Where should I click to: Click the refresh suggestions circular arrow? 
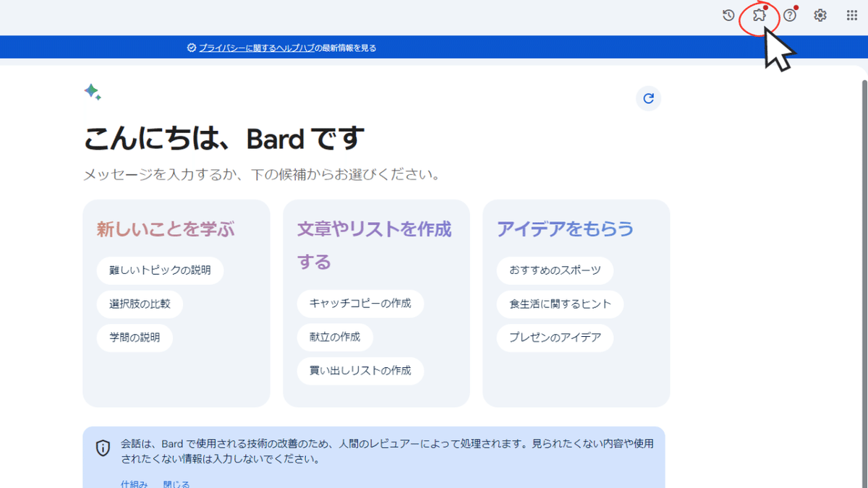pos(649,98)
